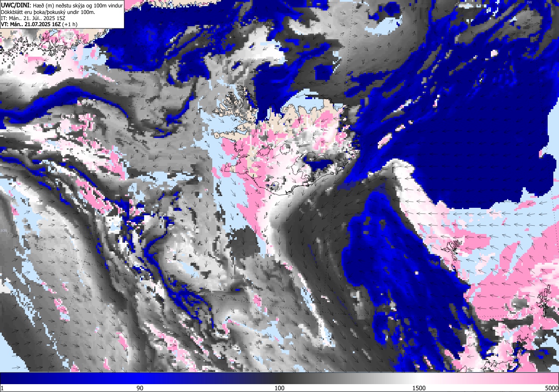This screenshot has width=559, height=392.
Task: Click the "0W" longitude label
Action: (529, 2)
